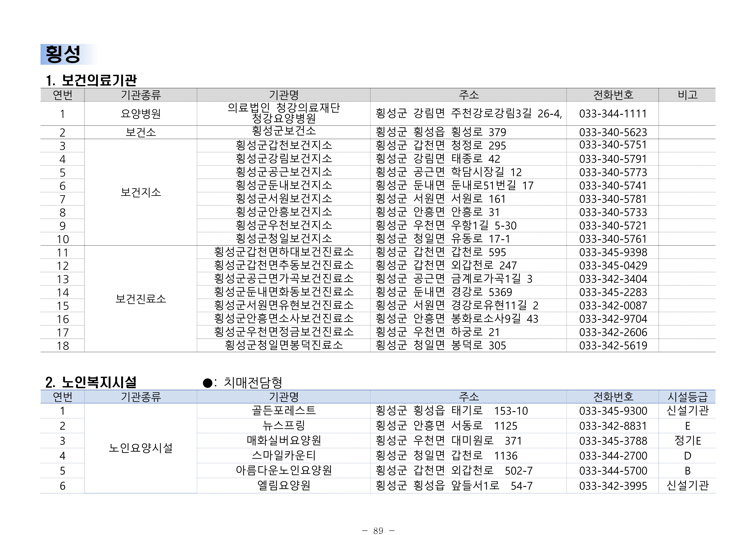Screen dimensions: 756x535
Task: Select 횡성군둔내보건지소
Action: (284, 186)
